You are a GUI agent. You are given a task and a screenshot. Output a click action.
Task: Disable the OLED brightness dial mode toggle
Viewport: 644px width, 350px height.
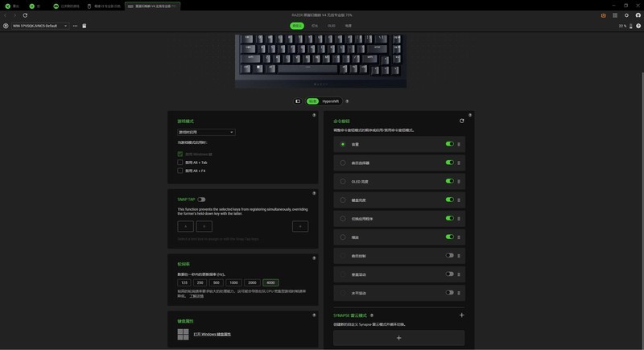click(x=450, y=181)
